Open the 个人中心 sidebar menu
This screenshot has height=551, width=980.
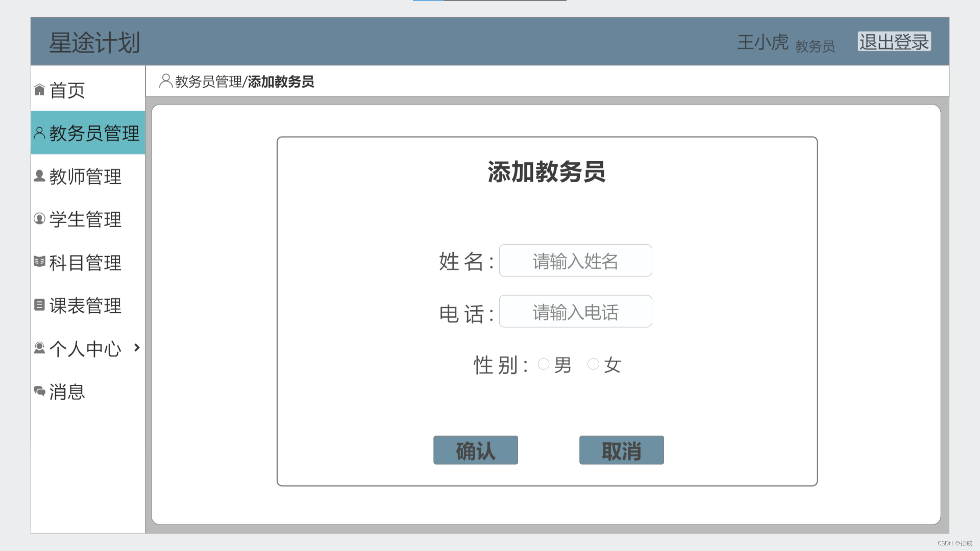pyautogui.click(x=85, y=349)
